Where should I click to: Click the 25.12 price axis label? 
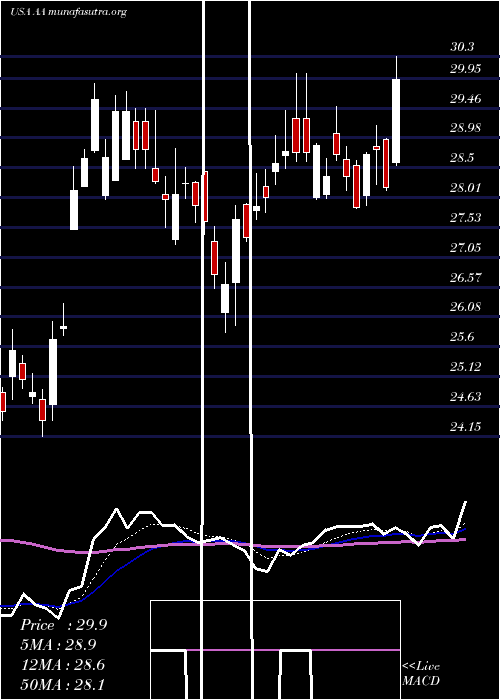pos(466,367)
